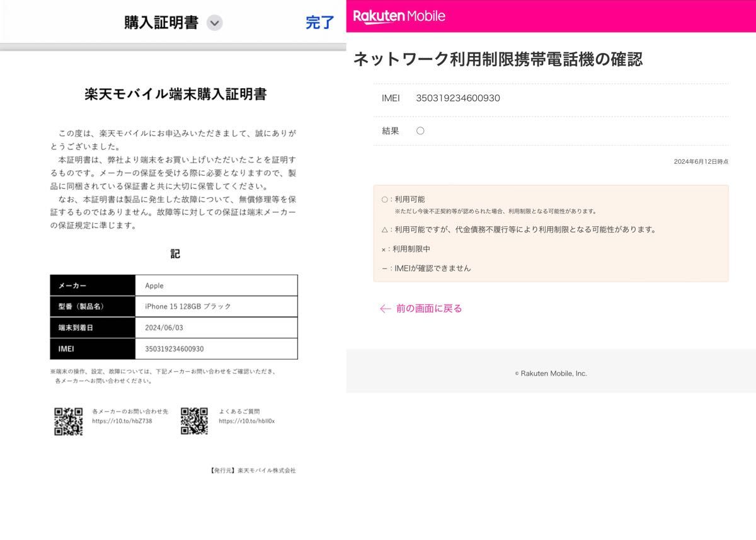Click the pink back arrow icon
756x540 pixels.
coord(386,309)
